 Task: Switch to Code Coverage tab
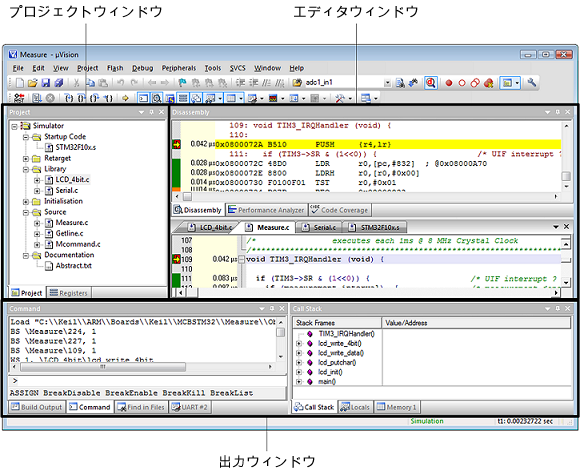point(340,210)
